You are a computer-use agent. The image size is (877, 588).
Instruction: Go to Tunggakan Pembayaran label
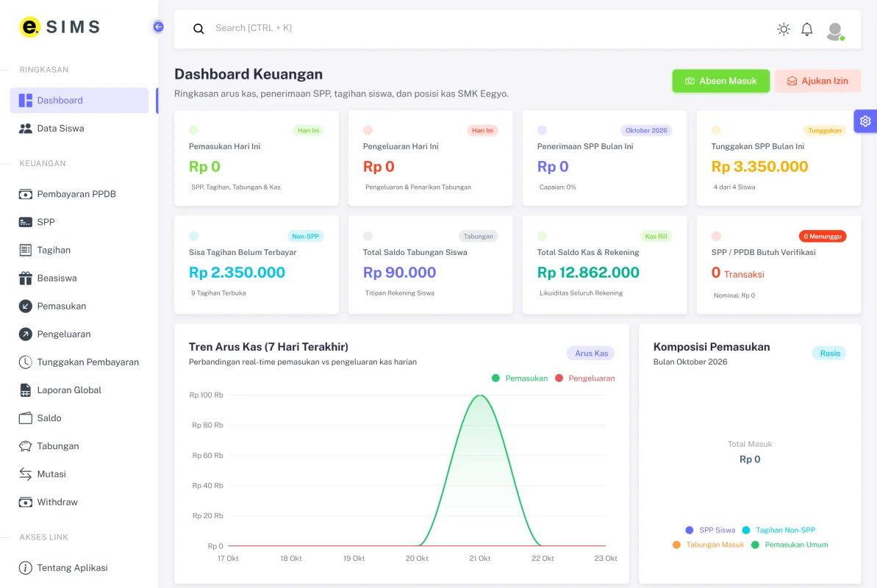[87, 362]
